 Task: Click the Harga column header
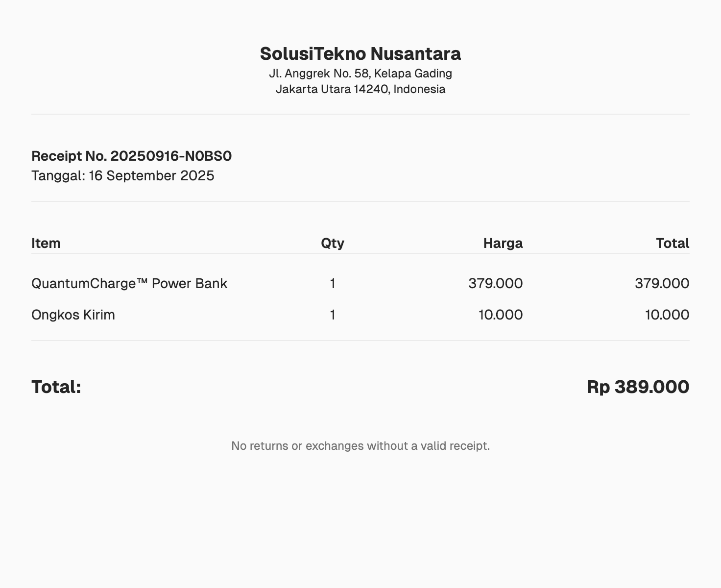[503, 243]
